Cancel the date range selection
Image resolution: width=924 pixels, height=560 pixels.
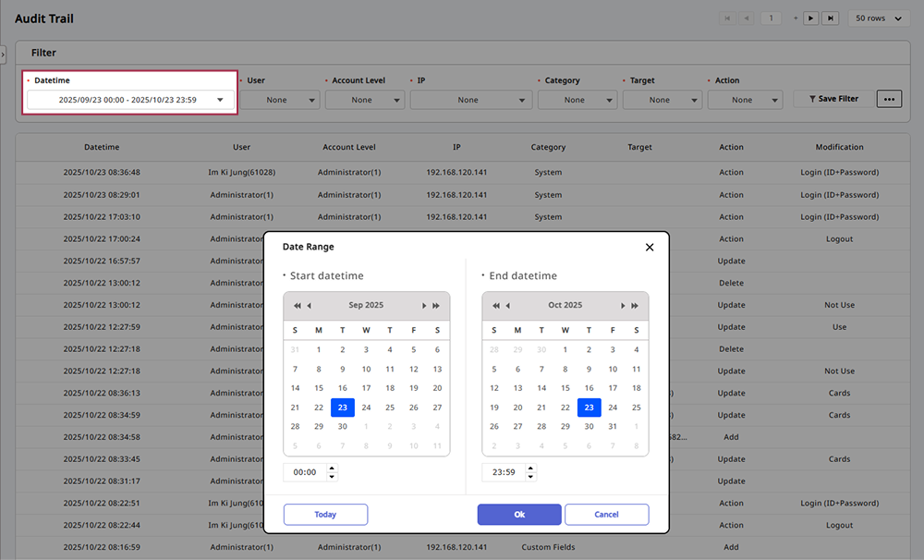[x=606, y=515]
